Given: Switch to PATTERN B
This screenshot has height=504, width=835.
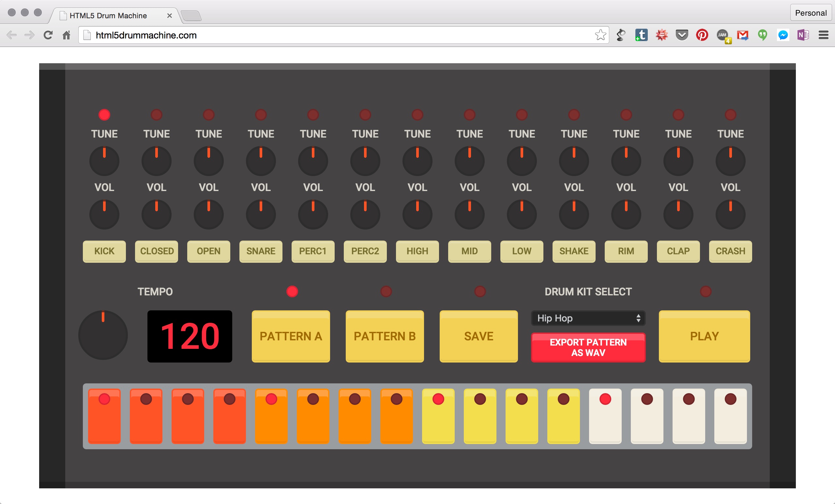Looking at the screenshot, I should coord(385,336).
